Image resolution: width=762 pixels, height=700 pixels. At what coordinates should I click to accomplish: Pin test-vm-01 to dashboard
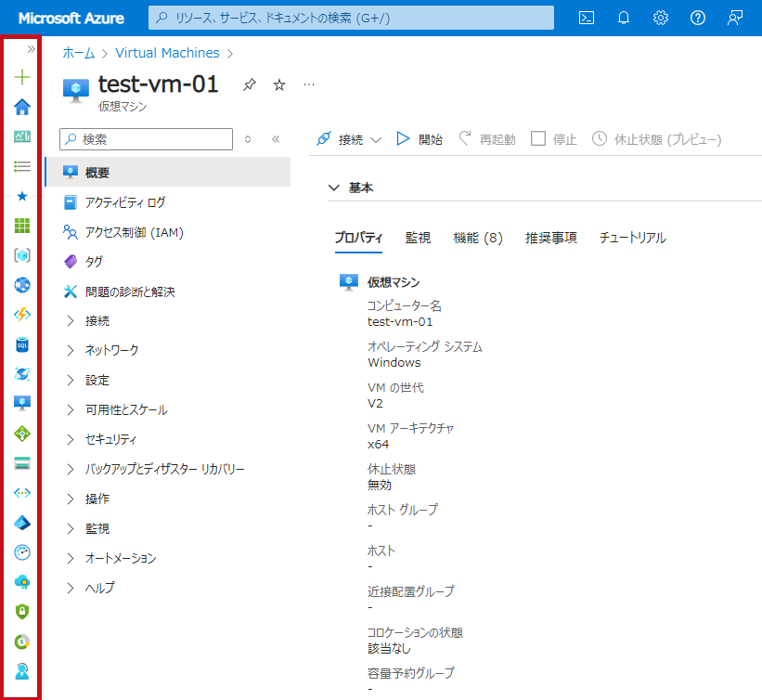click(250, 84)
